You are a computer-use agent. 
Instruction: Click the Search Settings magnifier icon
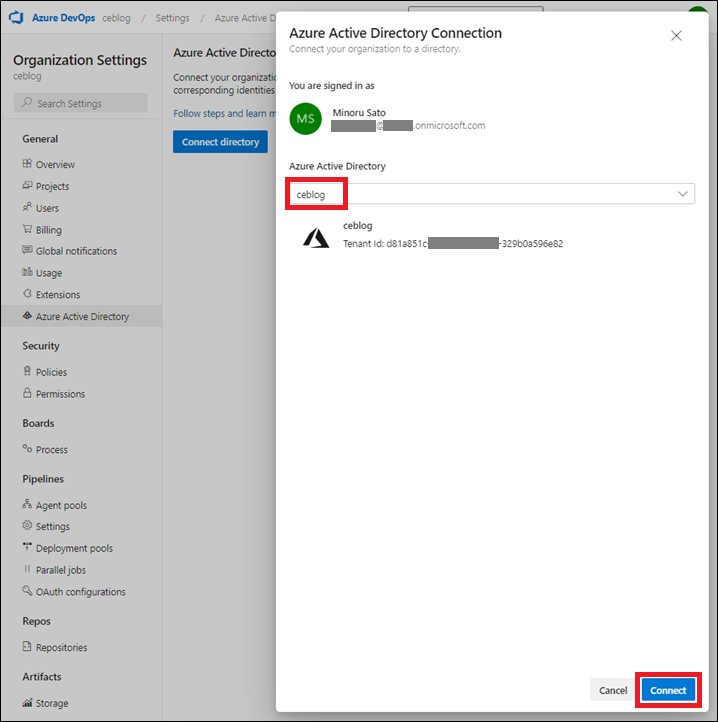(27, 102)
